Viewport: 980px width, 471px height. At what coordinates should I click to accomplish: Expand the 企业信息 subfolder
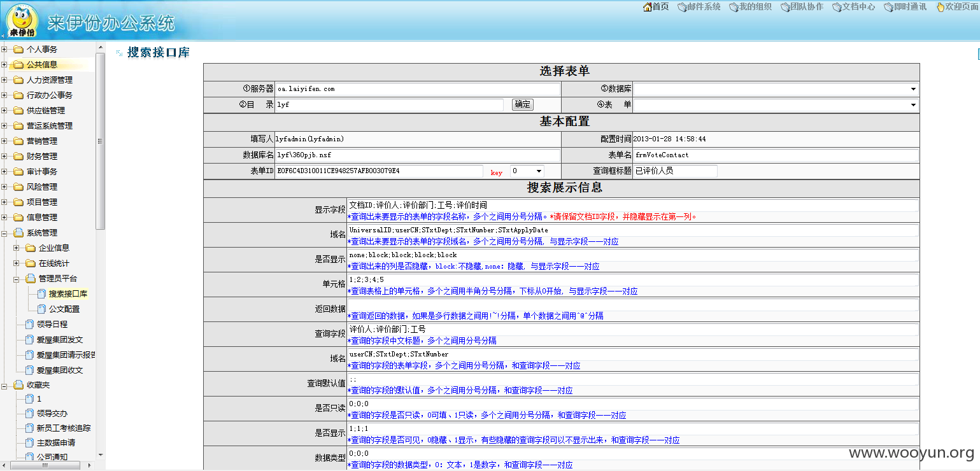click(x=17, y=248)
